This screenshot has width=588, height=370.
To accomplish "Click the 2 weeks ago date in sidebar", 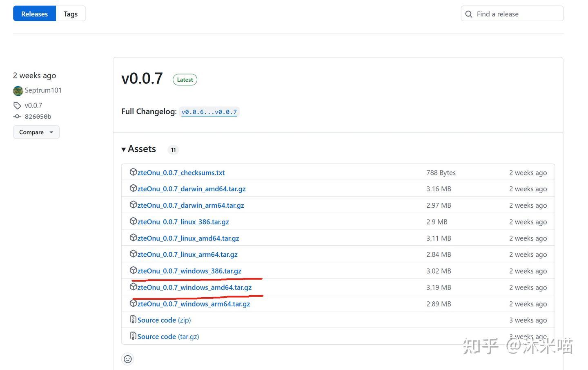I will [x=35, y=76].
